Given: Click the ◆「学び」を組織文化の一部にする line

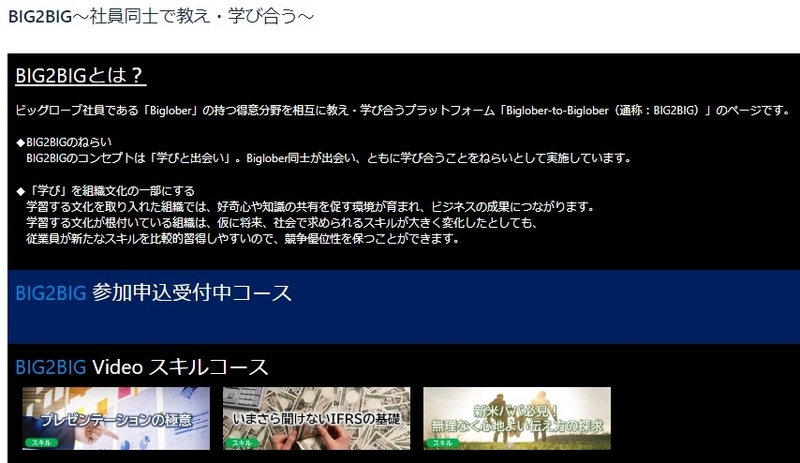Looking at the screenshot, I should click(x=106, y=191).
